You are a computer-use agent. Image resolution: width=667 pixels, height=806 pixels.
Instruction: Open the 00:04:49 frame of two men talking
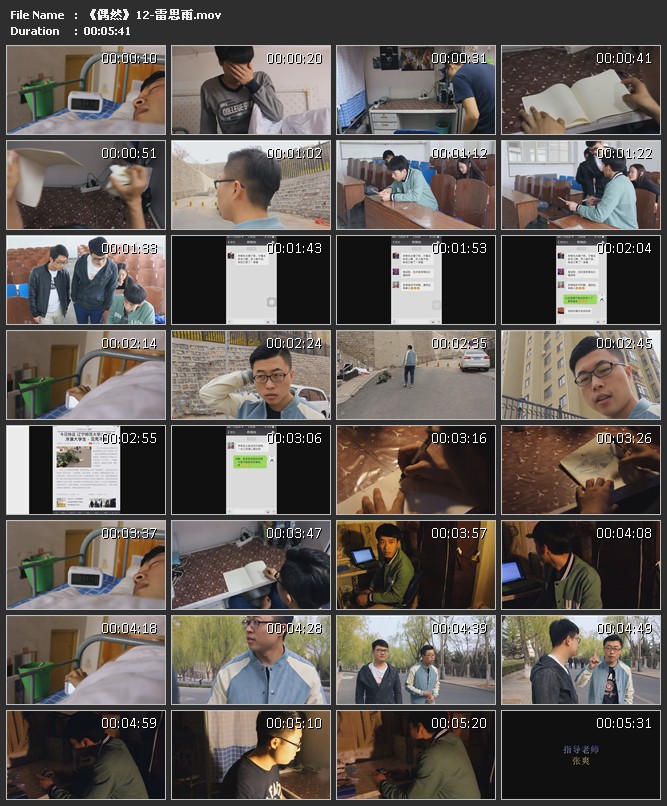[581, 660]
